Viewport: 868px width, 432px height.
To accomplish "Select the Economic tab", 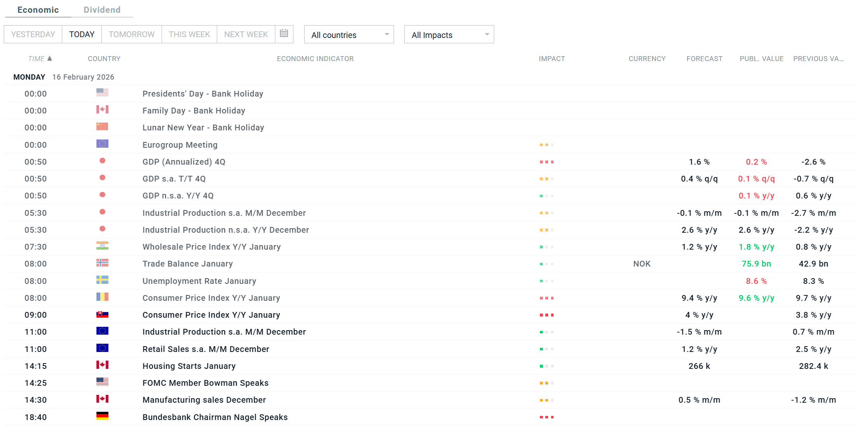I will tap(38, 10).
